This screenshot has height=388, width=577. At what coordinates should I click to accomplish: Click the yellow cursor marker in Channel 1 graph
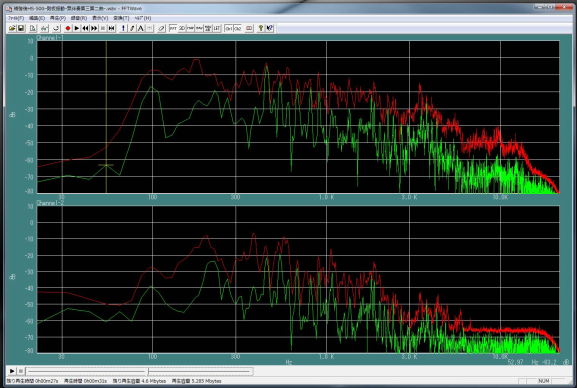click(106, 165)
